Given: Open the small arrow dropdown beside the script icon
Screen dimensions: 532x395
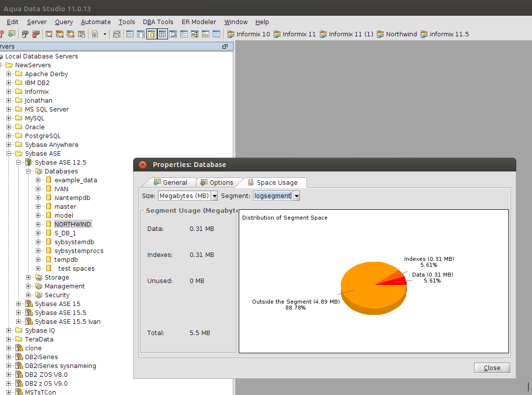Looking at the screenshot, I should [105, 34].
